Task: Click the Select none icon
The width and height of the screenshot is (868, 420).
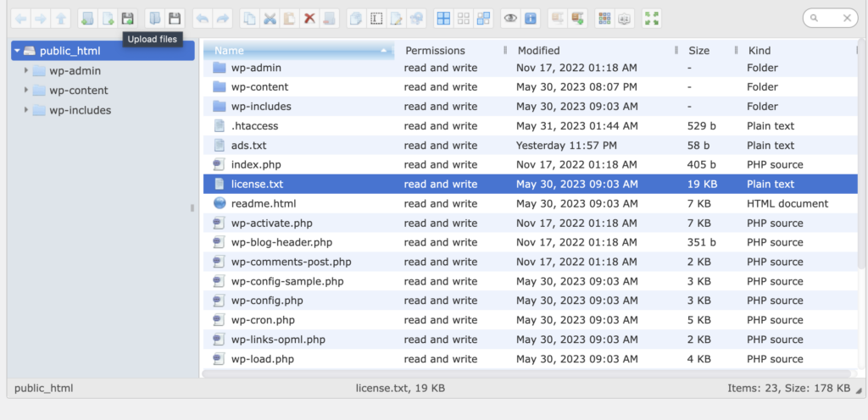Action: point(464,19)
